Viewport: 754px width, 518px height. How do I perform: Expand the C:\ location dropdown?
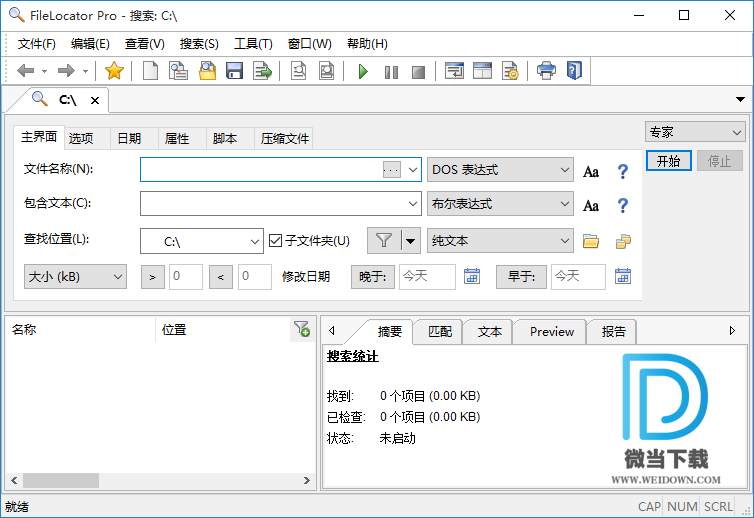[x=255, y=241]
